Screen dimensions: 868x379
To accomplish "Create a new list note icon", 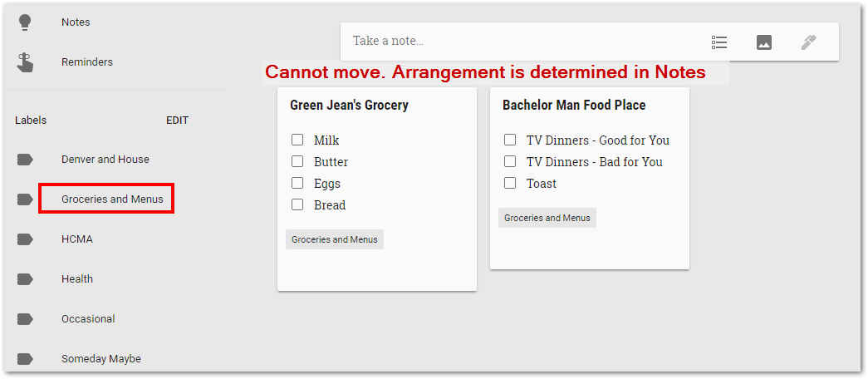I will (719, 42).
